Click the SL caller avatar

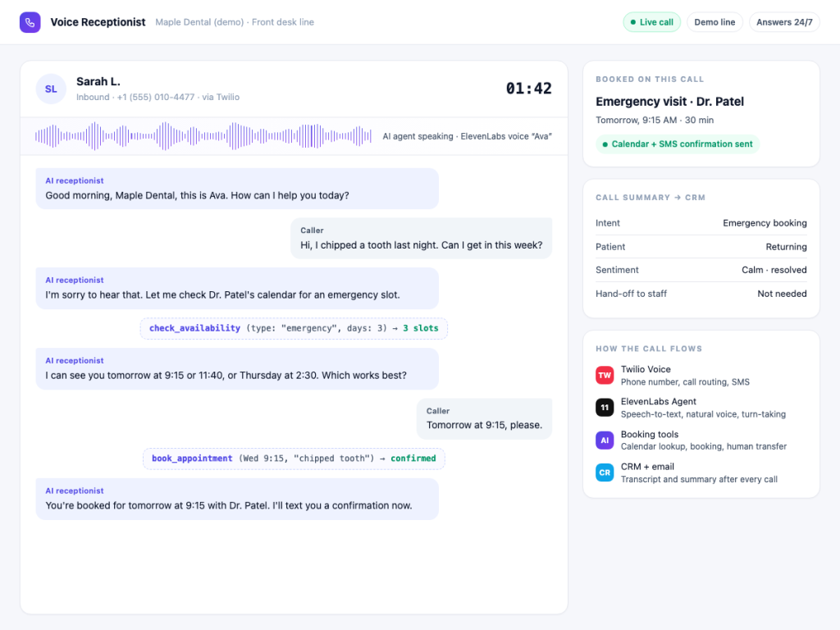tap(51, 89)
